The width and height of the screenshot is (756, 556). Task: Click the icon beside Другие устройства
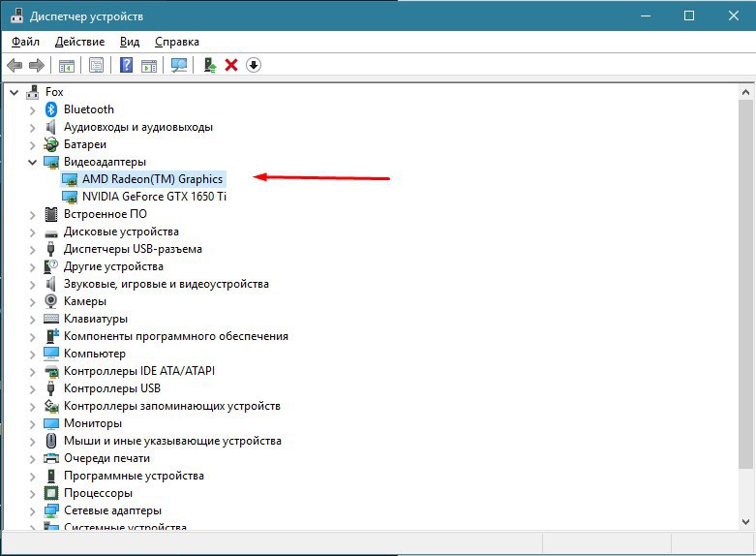click(50, 266)
